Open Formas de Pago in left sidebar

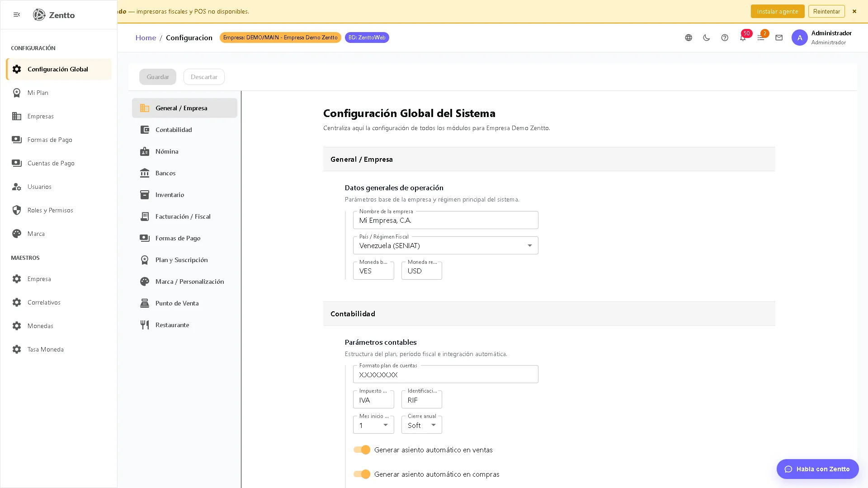[x=59, y=140]
